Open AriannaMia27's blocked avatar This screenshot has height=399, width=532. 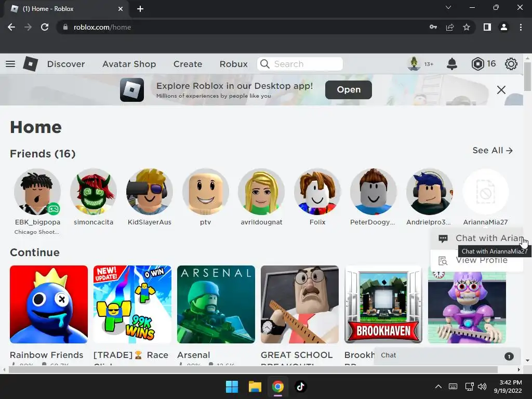[486, 192]
